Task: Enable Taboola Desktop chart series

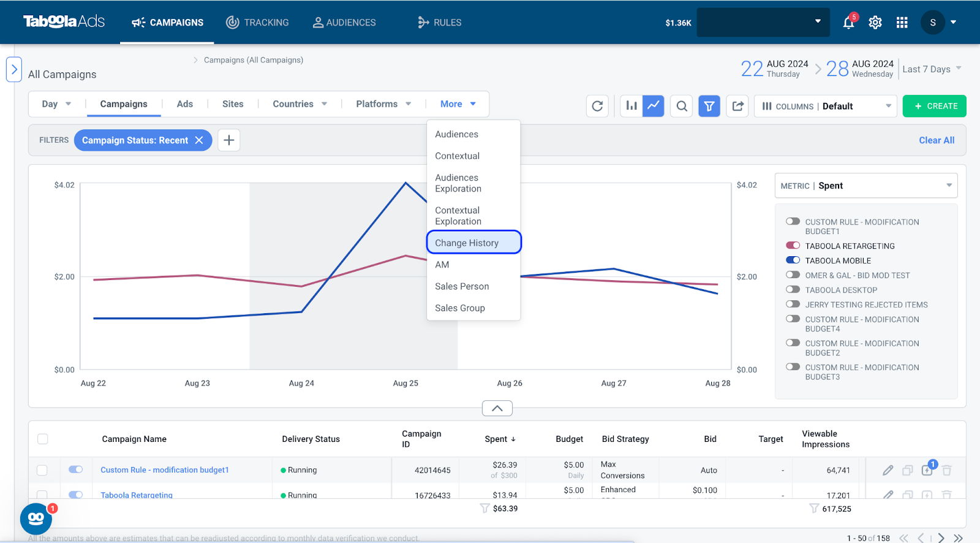Action: 793,290
